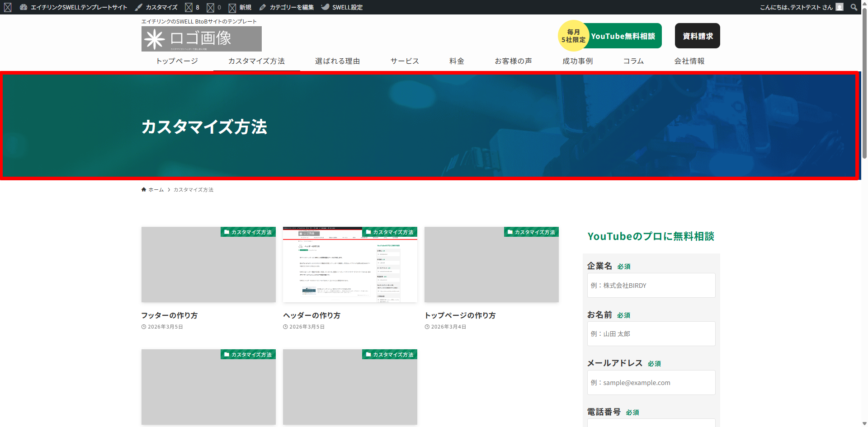Open the updates counter showing 8
This screenshot has height=427, width=868.
pos(192,7)
